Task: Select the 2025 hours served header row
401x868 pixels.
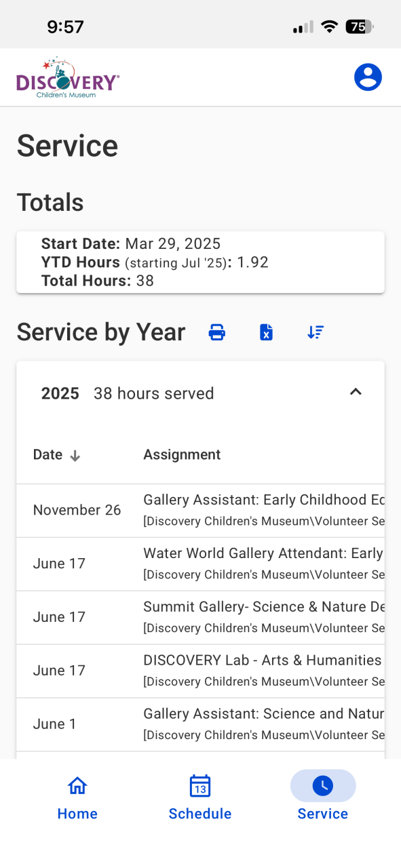Action: tap(200, 393)
